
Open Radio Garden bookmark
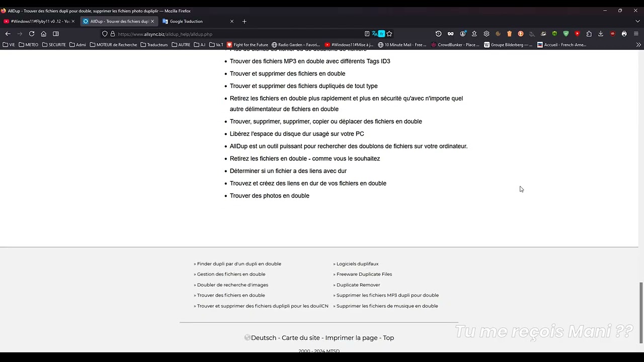295,45
